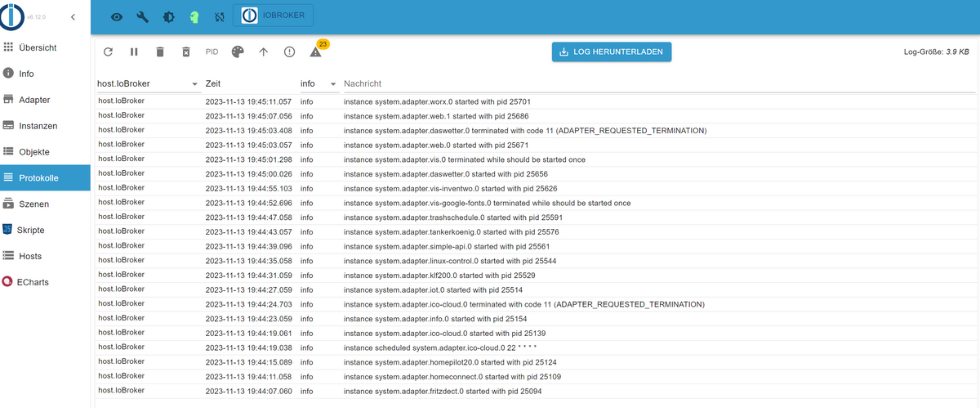Viewport: 980px width, 408px height.
Task: Click the daswetter.0 terminated code 11 message
Action: point(525,131)
